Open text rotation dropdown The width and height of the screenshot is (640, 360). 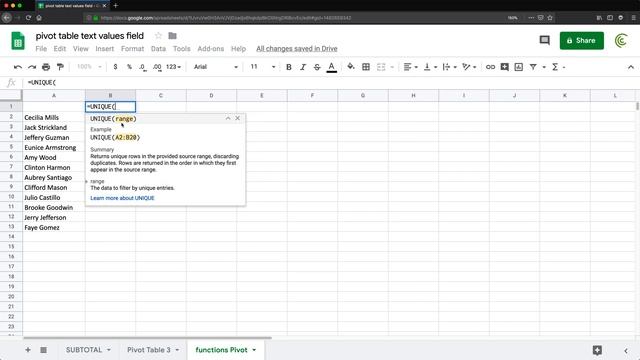tap(469, 67)
